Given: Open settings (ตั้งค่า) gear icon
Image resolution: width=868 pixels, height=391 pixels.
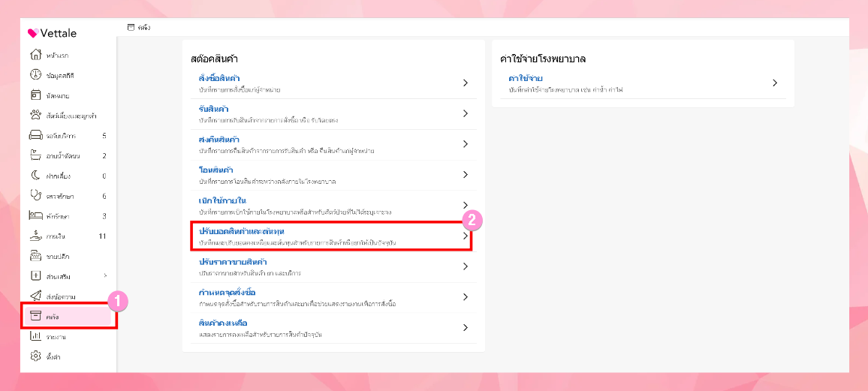Looking at the screenshot, I should point(35,356).
